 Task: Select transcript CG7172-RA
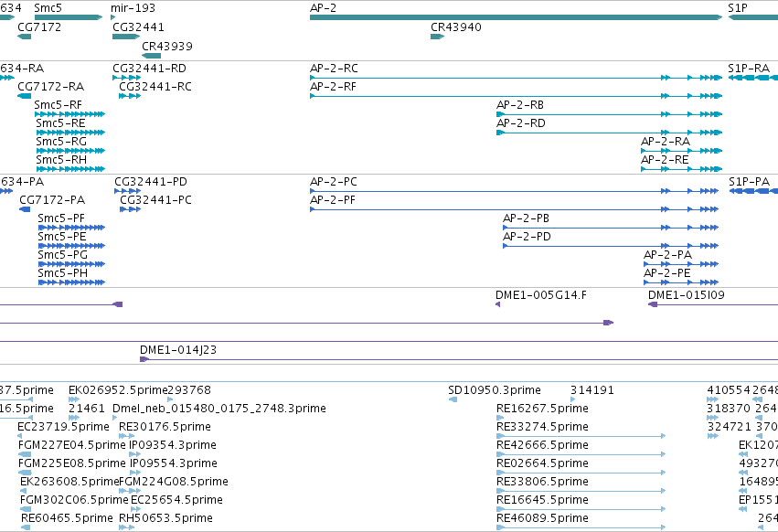tap(25, 96)
